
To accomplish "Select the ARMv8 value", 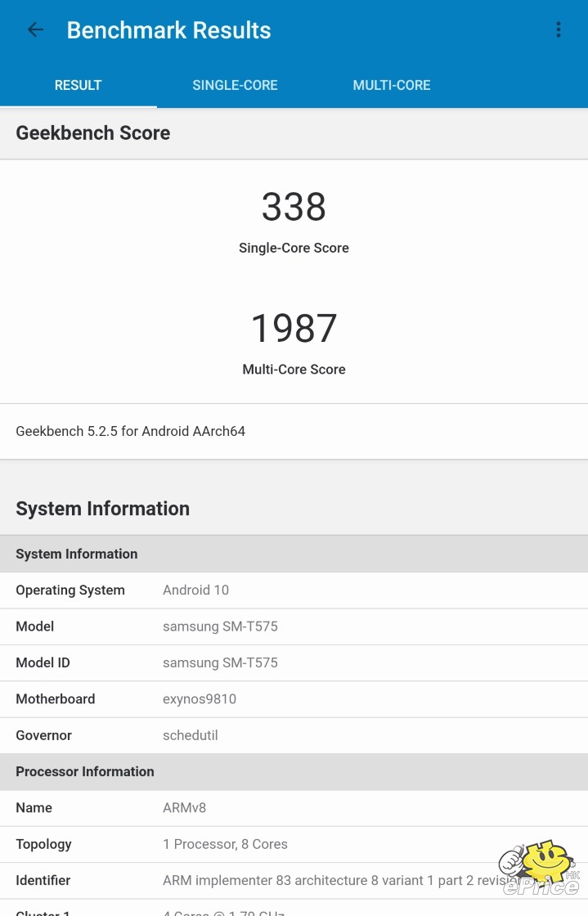I will (185, 808).
